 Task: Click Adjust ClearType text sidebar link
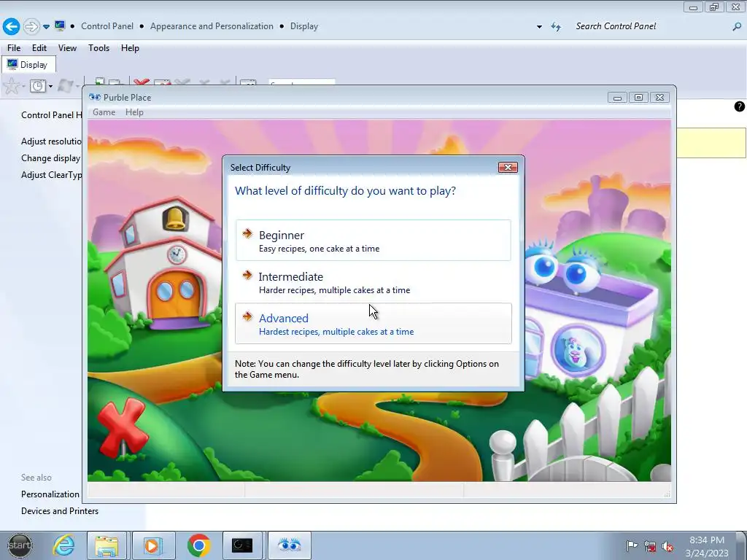point(52,175)
